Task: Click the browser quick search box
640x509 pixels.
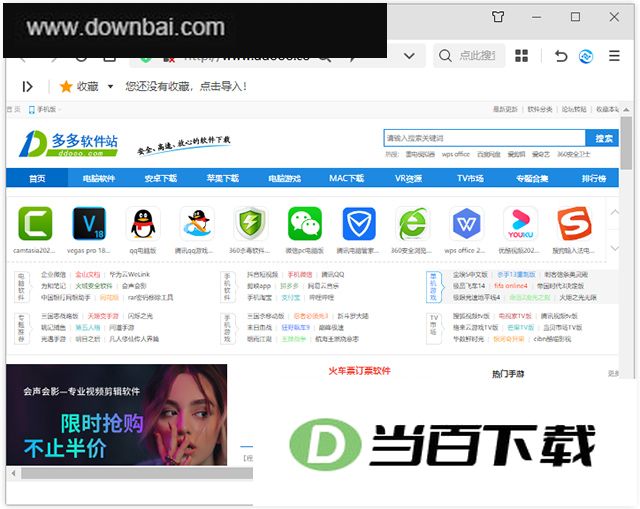Action: (469, 56)
